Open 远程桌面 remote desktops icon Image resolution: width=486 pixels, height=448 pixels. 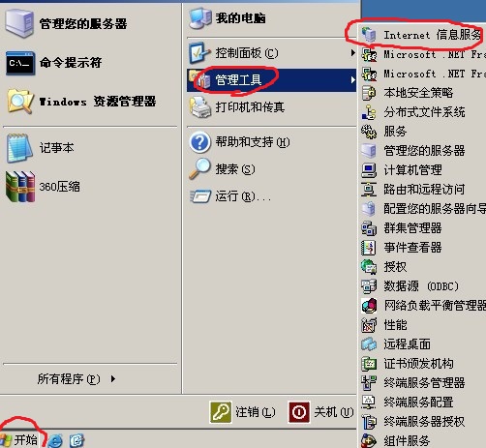point(369,344)
